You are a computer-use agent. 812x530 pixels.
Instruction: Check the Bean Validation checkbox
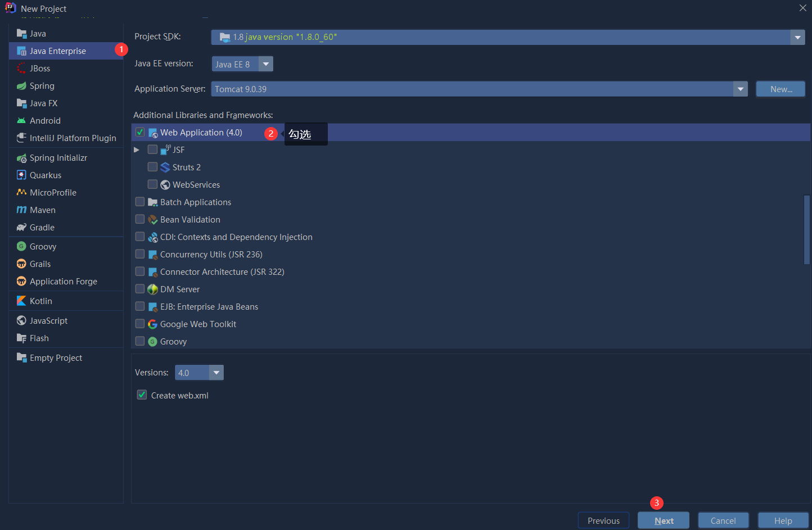tap(140, 219)
